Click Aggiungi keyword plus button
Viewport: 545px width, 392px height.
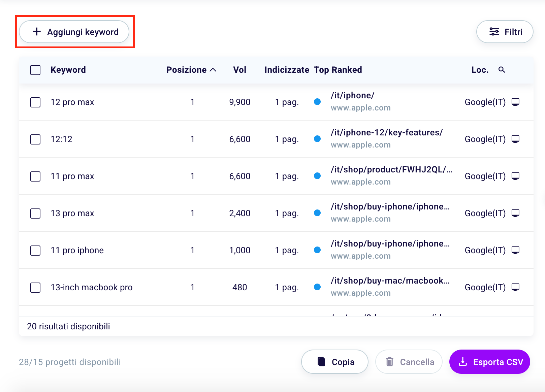tap(74, 32)
